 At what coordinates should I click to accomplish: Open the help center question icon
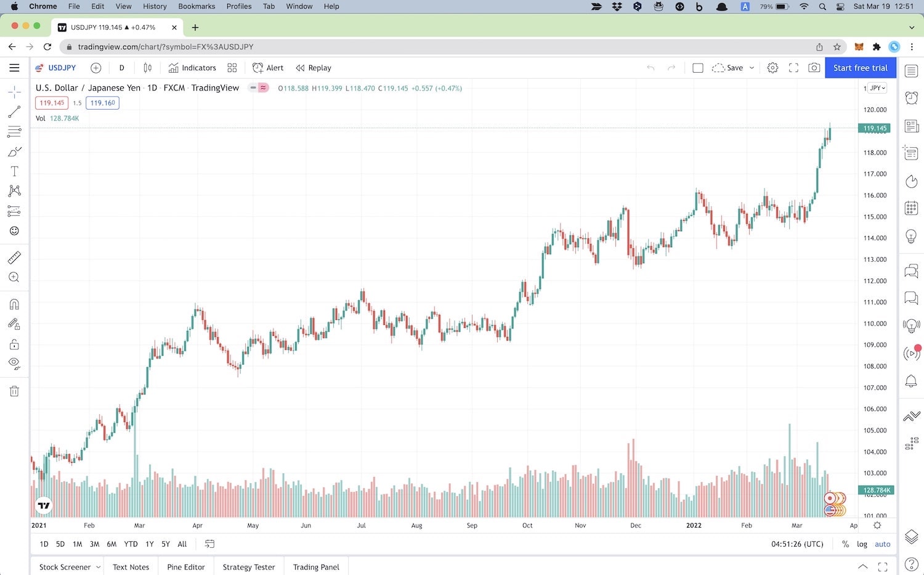point(911,563)
